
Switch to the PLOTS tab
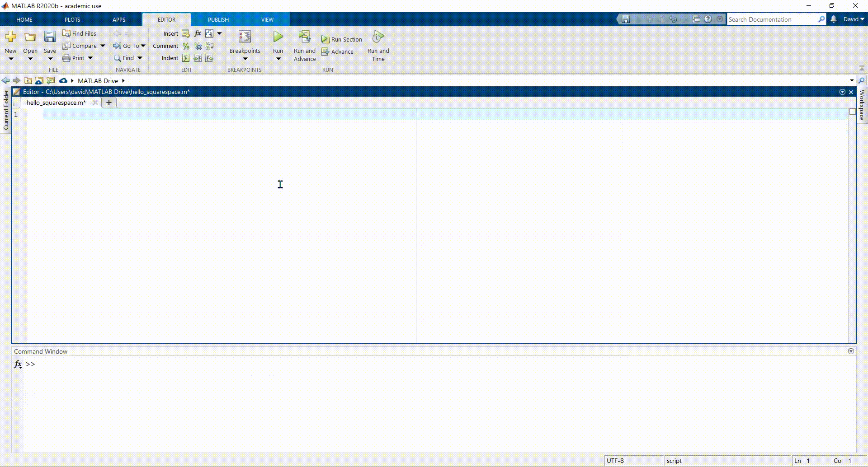pyautogui.click(x=72, y=19)
